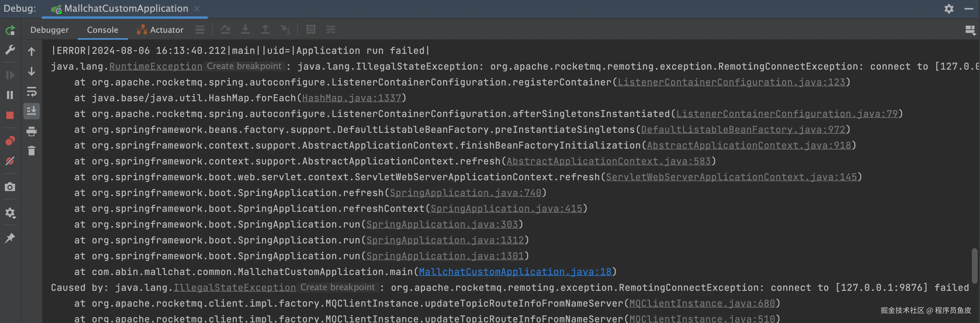980x323 pixels.
Task: Switch to the Debugger tab
Action: [49, 30]
